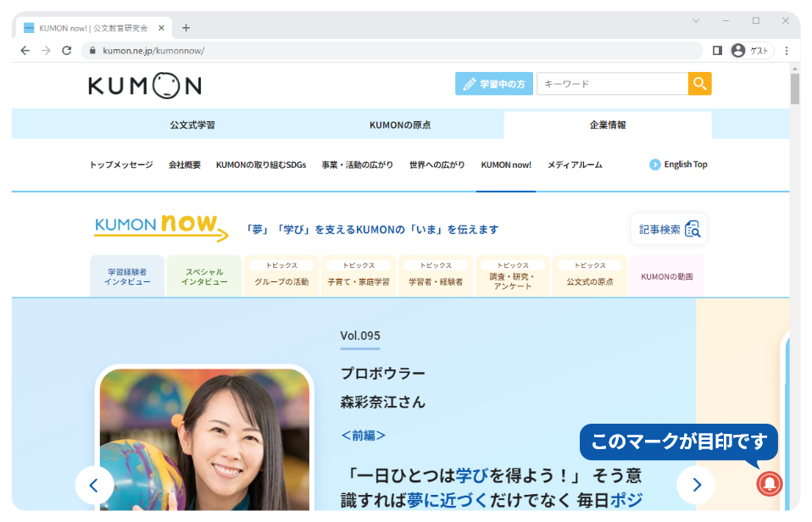The image size is (812, 522).
Task: Go to next slide arrow
Action: [x=696, y=486]
